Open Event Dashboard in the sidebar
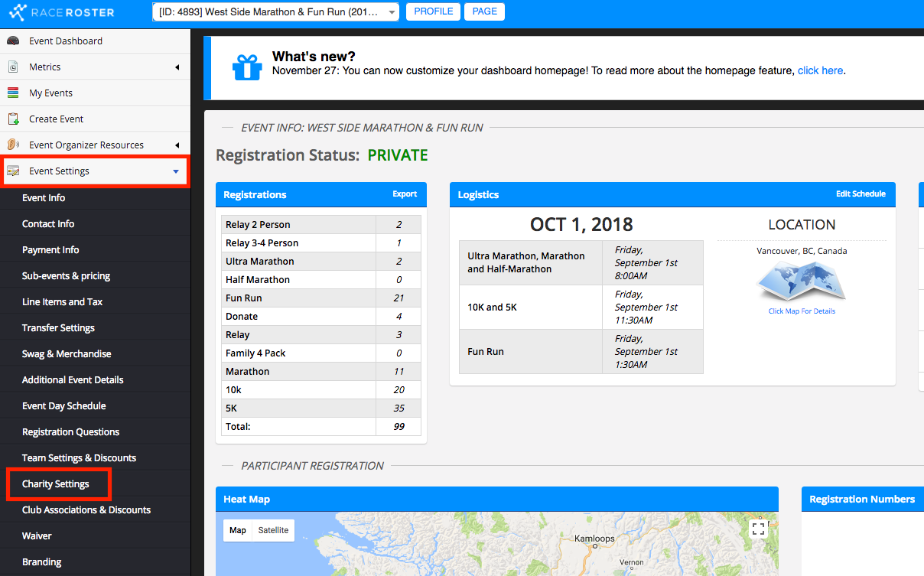 pos(95,41)
